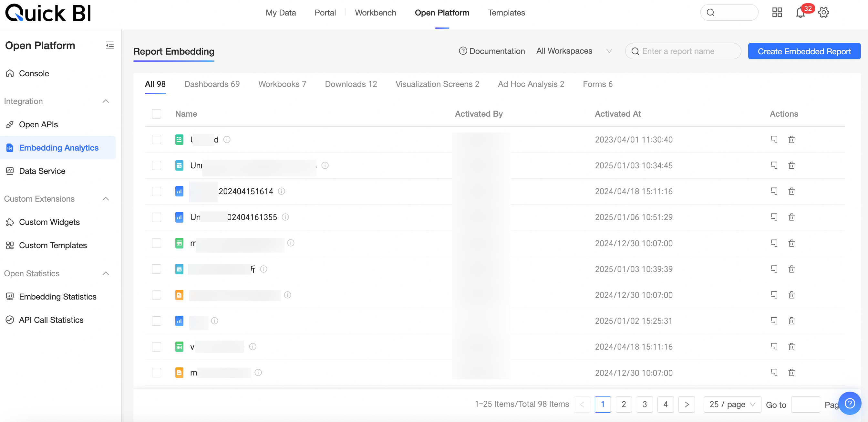The width and height of the screenshot is (868, 422).
Task: Click the notification bell icon
Action: (x=800, y=13)
